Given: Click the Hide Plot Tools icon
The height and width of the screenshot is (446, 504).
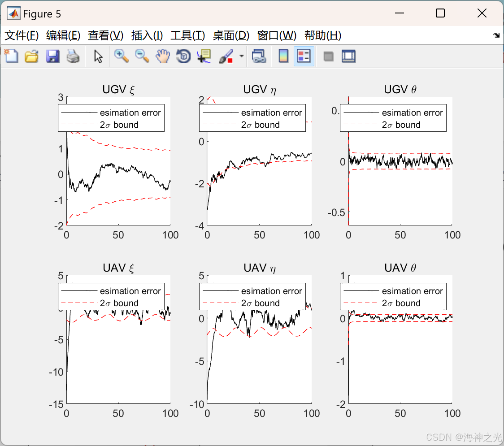Looking at the screenshot, I should tap(328, 57).
